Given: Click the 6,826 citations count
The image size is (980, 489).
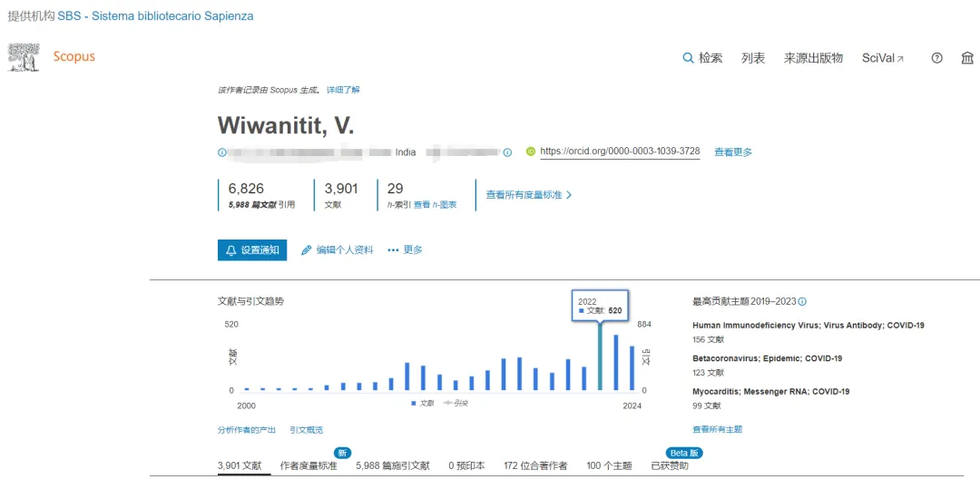Looking at the screenshot, I should pos(246,189).
